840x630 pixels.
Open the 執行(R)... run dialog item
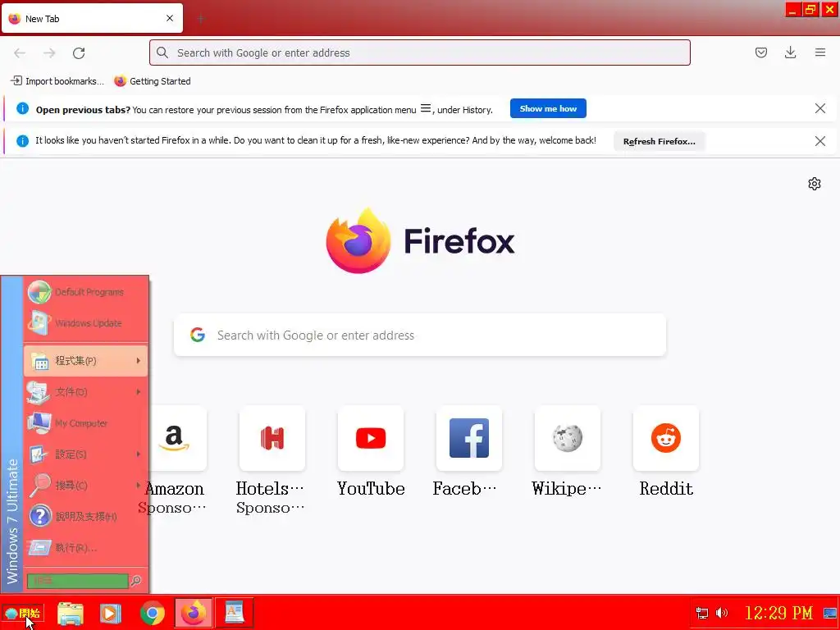click(x=85, y=547)
